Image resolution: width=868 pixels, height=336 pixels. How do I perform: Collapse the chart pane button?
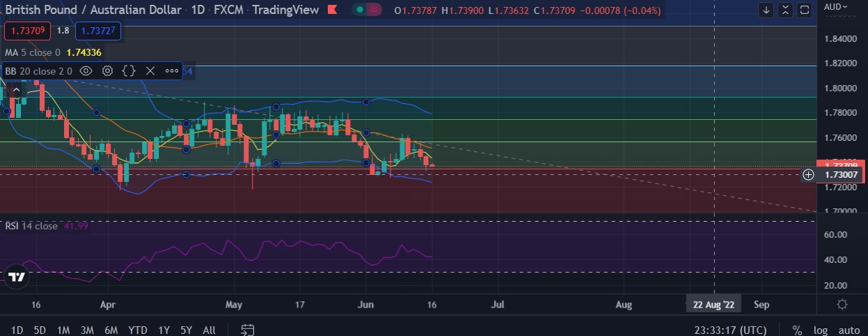click(x=786, y=10)
